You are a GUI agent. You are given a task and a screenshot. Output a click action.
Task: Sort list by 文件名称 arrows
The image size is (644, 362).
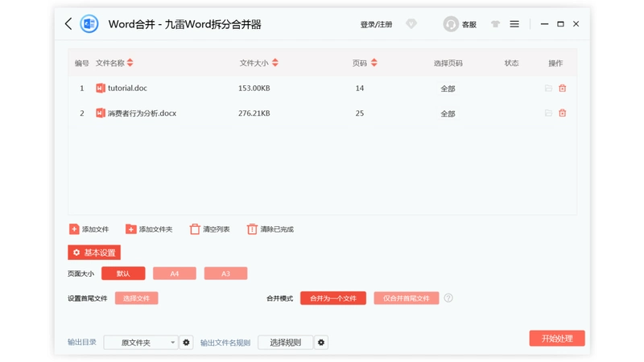(130, 63)
